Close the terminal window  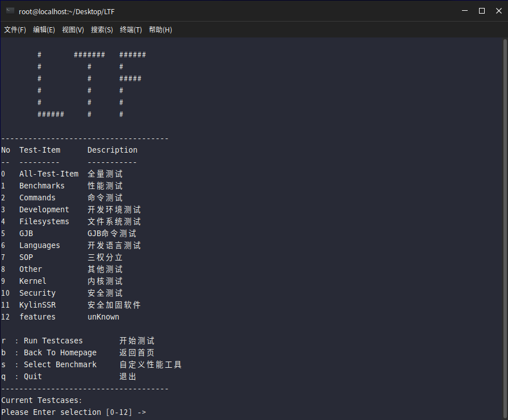pos(498,11)
